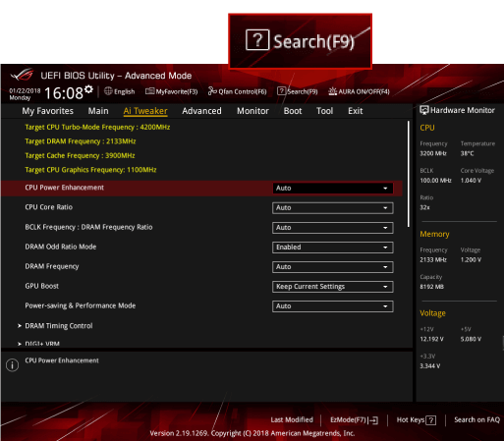504x441 pixels.
Task: Switch to the Main tab
Action: [x=98, y=111]
